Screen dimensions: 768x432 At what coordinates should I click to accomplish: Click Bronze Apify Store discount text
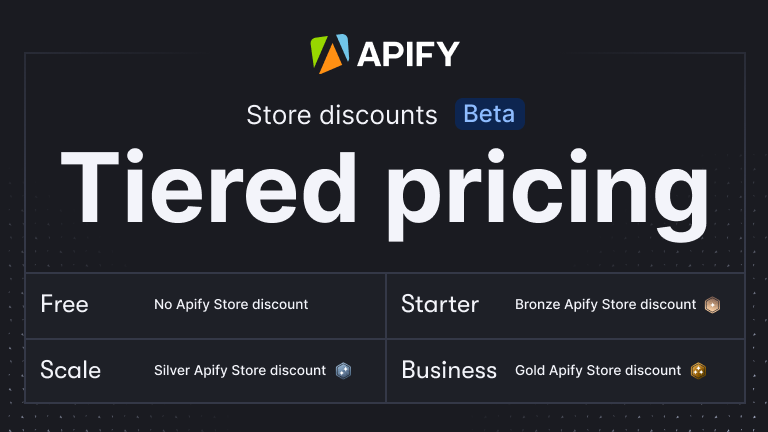[605, 304]
